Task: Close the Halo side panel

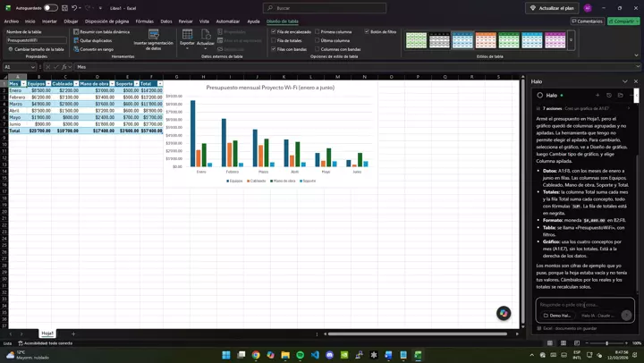Action: pos(636,81)
